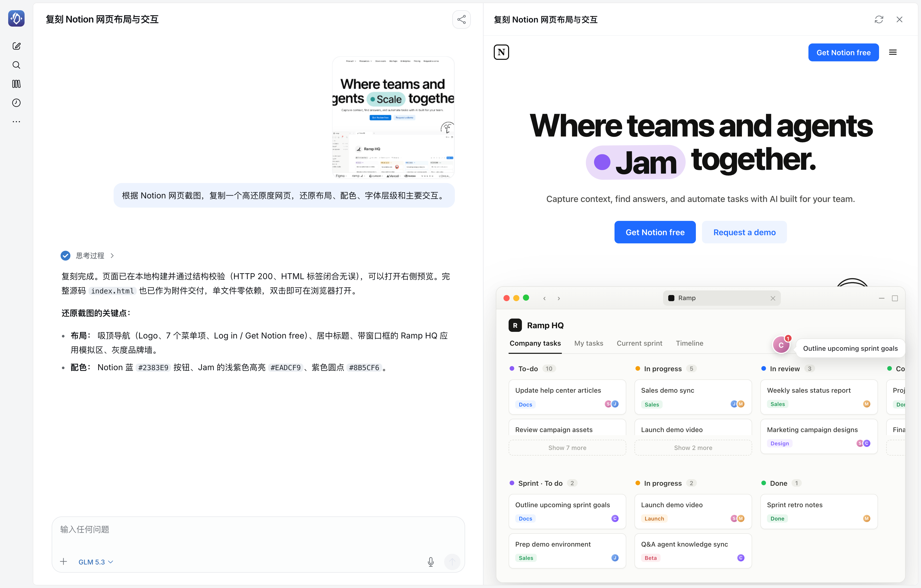This screenshot has height=588, width=921.
Task: Click the Design tag on Marketing campaign designs
Action: [x=780, y=444]
